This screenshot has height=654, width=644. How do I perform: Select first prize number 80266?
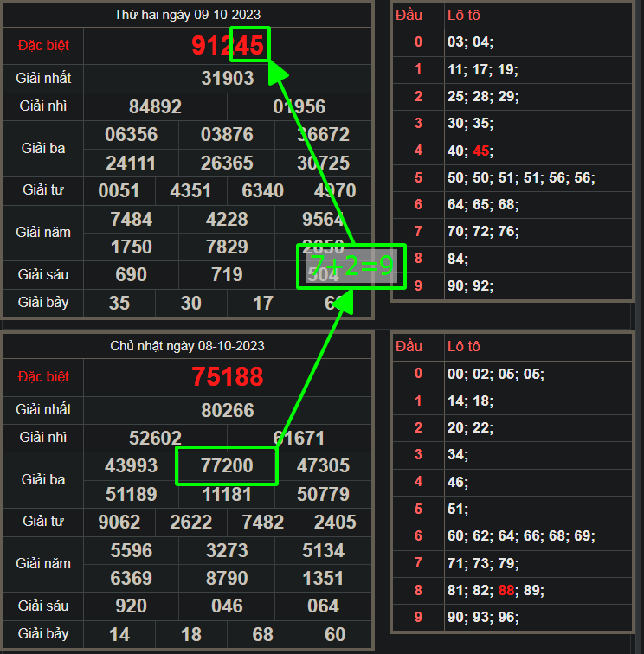coord(228,410)
